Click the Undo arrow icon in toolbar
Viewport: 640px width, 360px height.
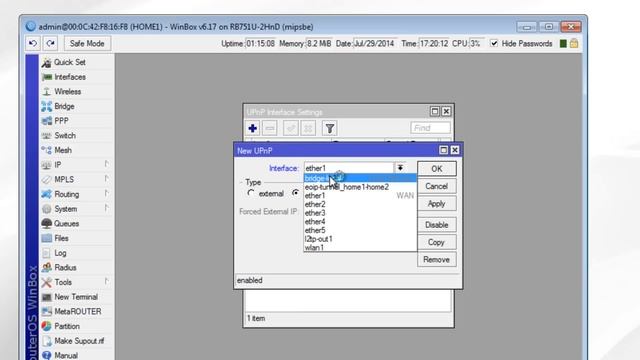[33, 43]
